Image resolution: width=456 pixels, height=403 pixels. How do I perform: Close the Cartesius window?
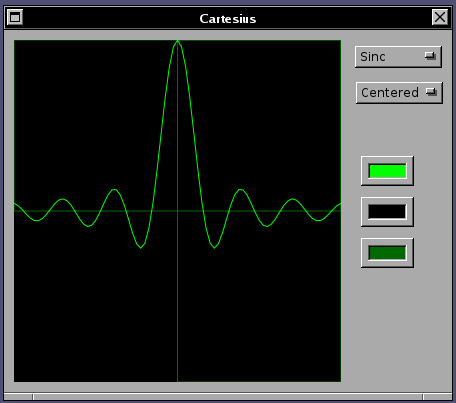pyautogui.click(x=440, y=17)
